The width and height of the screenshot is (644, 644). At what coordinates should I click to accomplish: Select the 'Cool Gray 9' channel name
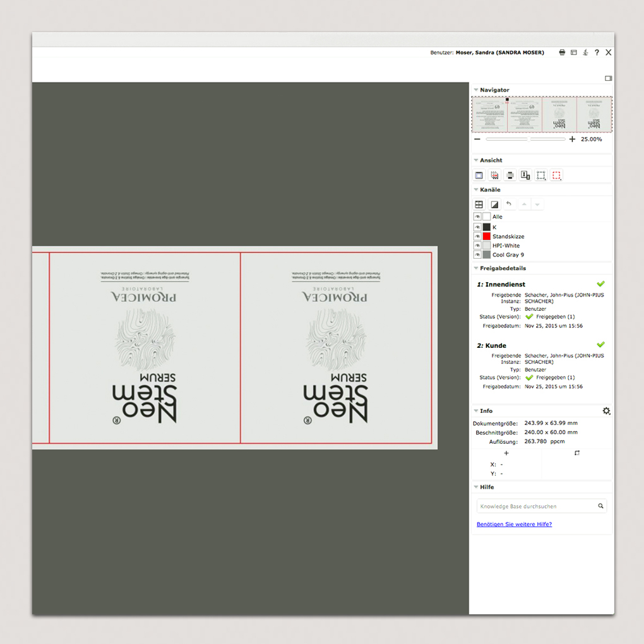(508, 254)
